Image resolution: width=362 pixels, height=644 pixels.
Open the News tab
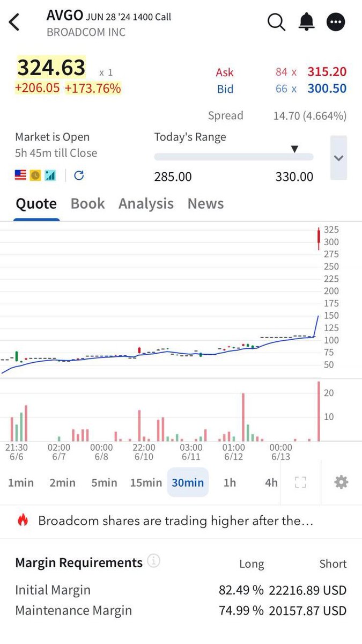205,204
